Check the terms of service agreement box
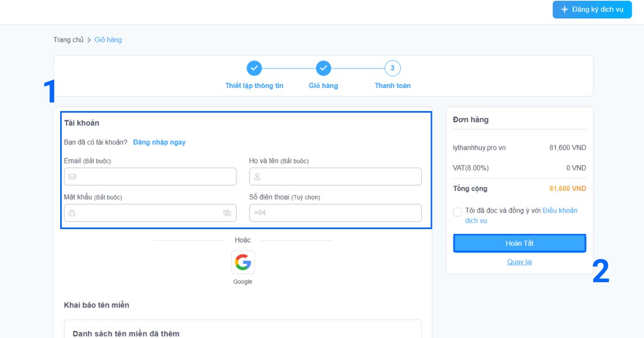Screen dimensions: 644x338 [x=457, y=212]
